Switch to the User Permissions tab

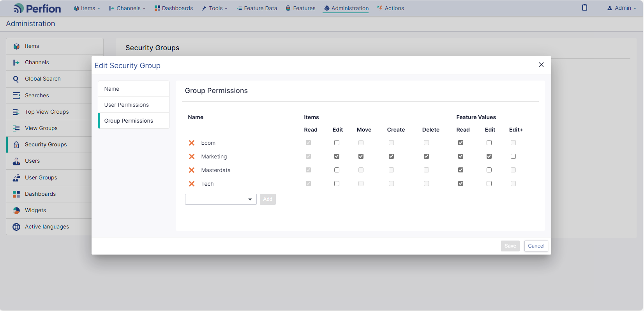click(134, 105)
